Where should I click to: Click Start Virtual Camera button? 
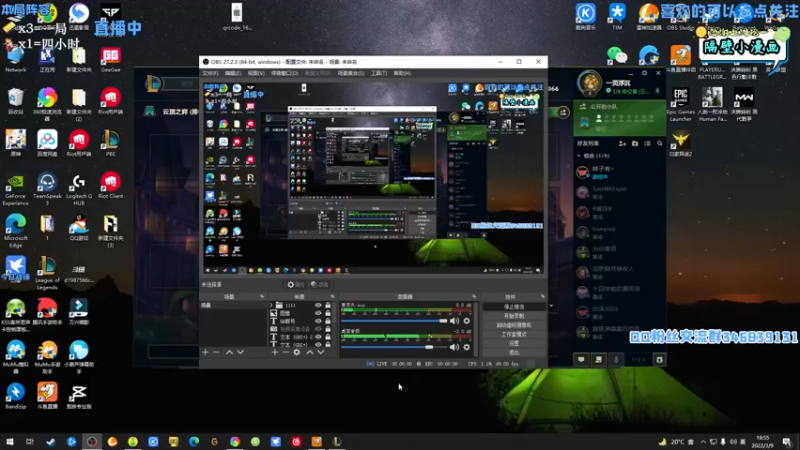[x=514, y=326]
